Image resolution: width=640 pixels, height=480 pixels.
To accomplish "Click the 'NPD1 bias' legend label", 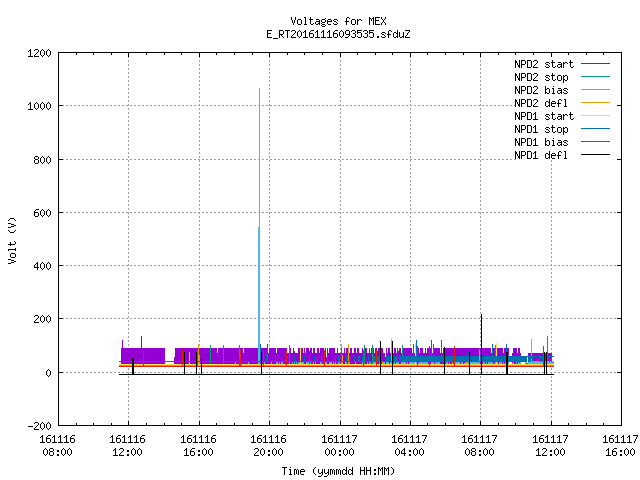I will (541, 142).
